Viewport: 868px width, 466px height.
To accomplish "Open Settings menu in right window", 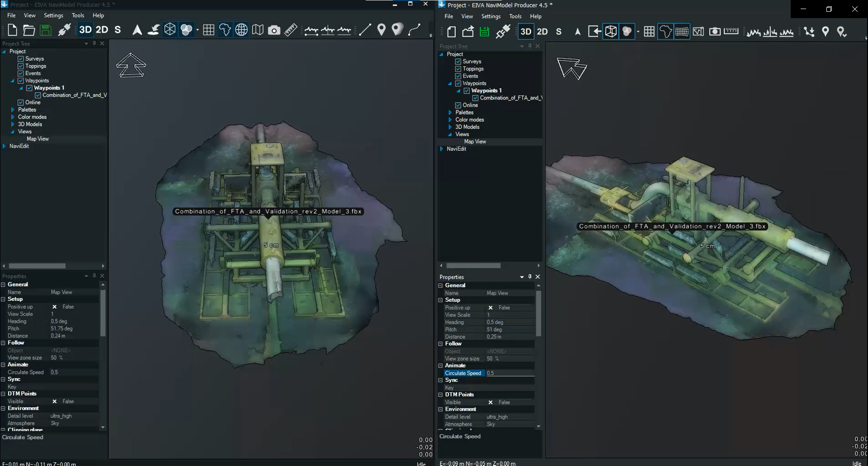I will [491, 16].
